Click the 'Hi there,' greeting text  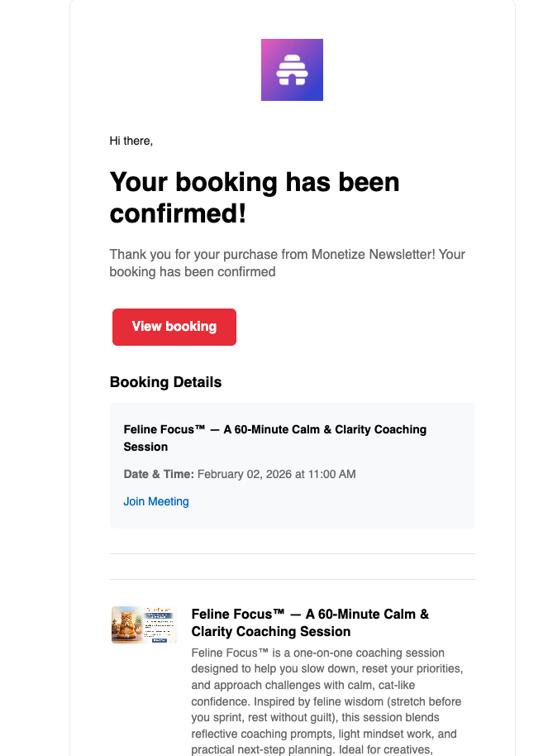point(131,141)
